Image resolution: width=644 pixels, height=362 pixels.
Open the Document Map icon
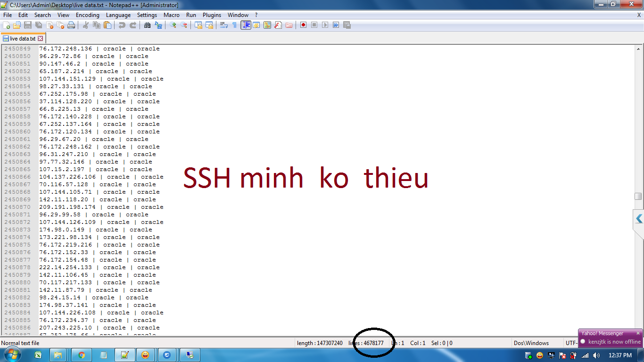tap(267, 25)
